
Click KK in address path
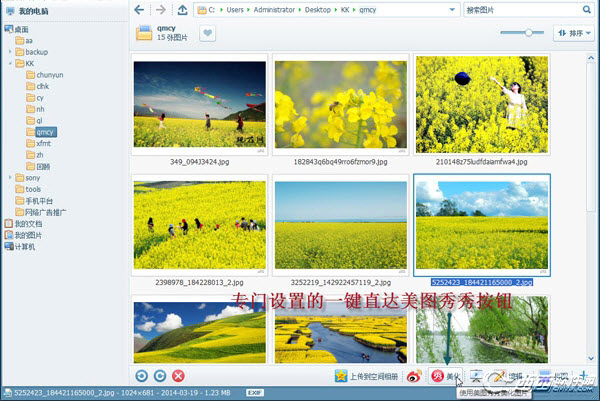[x=345, y=10]
